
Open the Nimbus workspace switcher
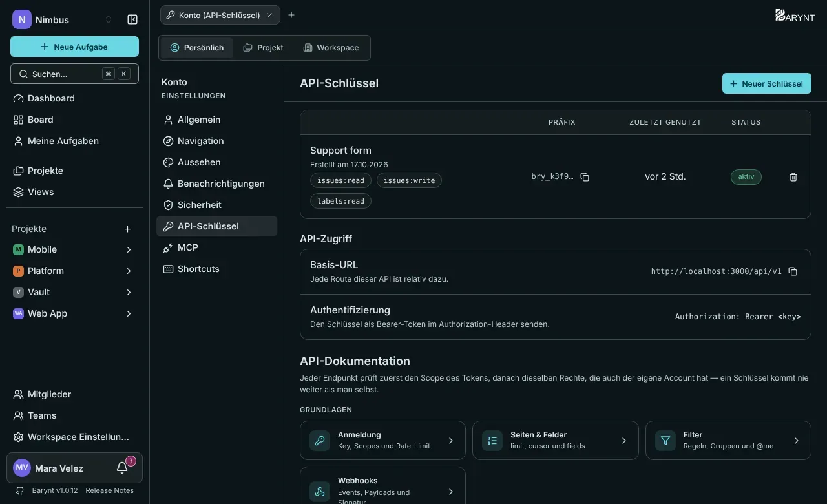coord(63,19)
